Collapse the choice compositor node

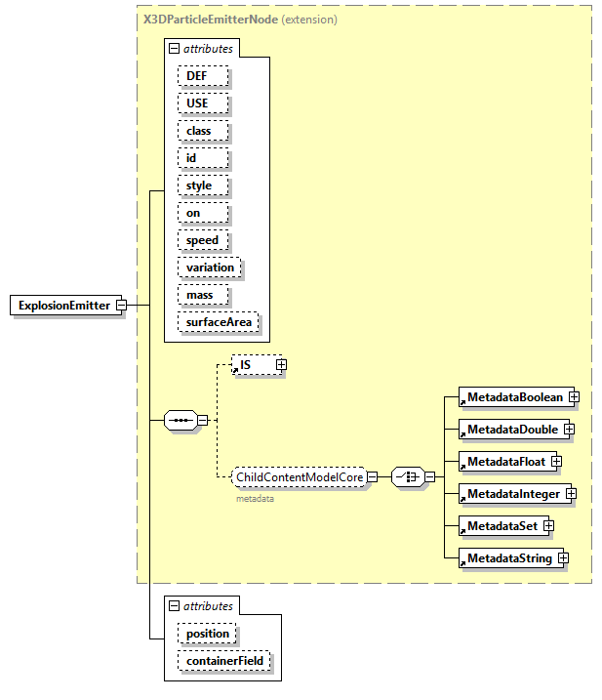point(429,477)
